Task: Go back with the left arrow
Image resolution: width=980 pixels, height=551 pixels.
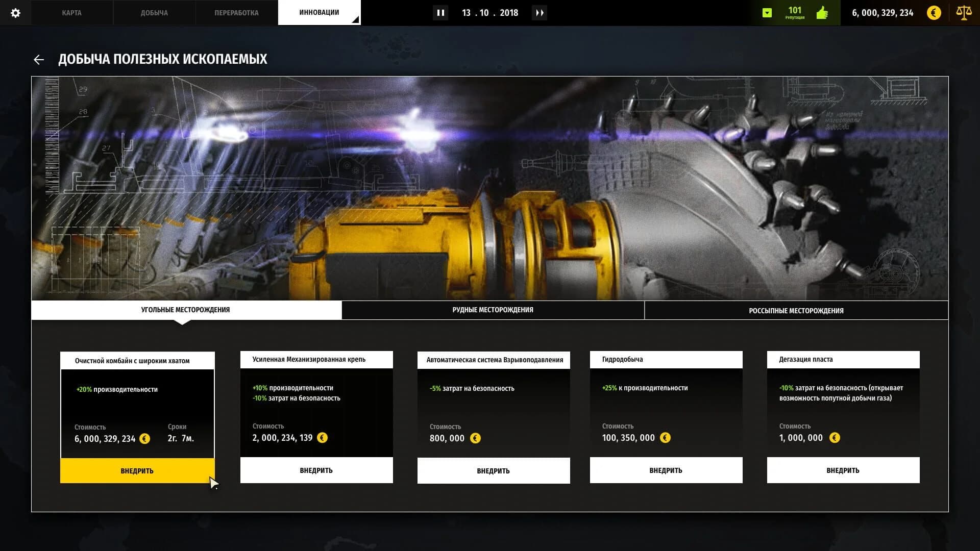Action: coord(39,59)
